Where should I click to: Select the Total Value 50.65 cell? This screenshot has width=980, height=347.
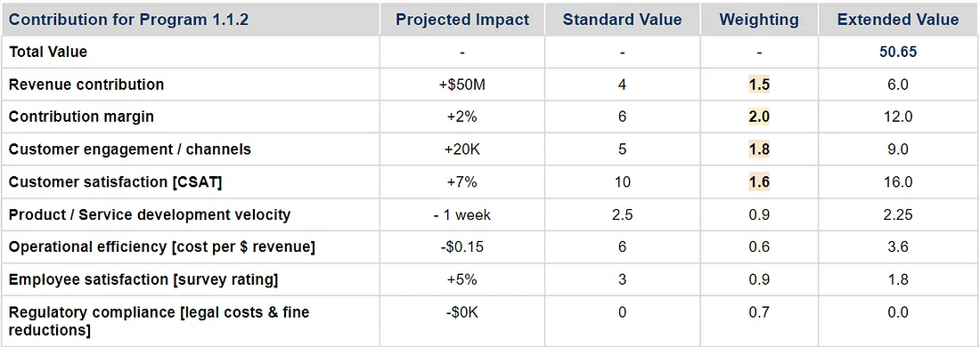coord(897,52)
